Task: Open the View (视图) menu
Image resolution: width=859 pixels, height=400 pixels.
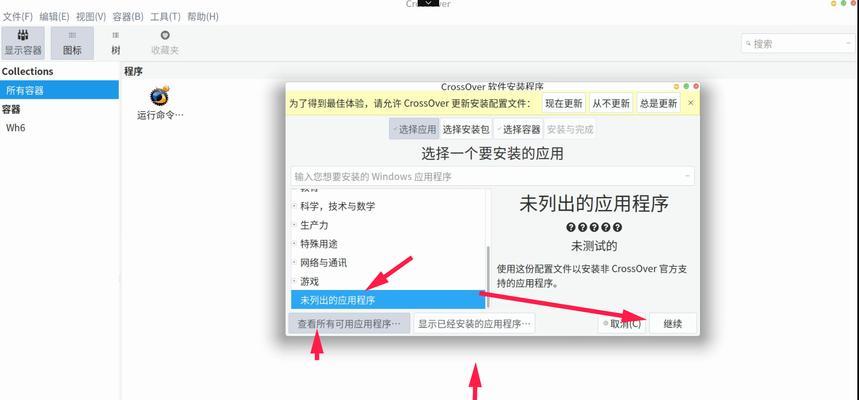Action: tap(91, 16)
